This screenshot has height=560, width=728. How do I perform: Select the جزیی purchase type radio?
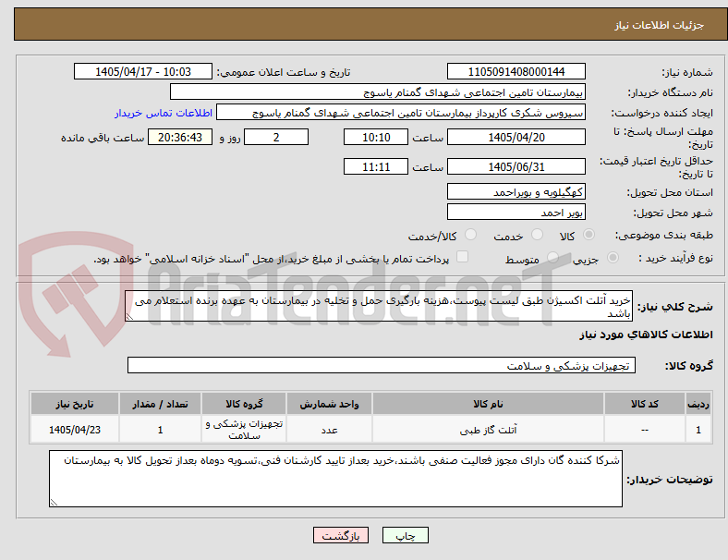point(613,257)
